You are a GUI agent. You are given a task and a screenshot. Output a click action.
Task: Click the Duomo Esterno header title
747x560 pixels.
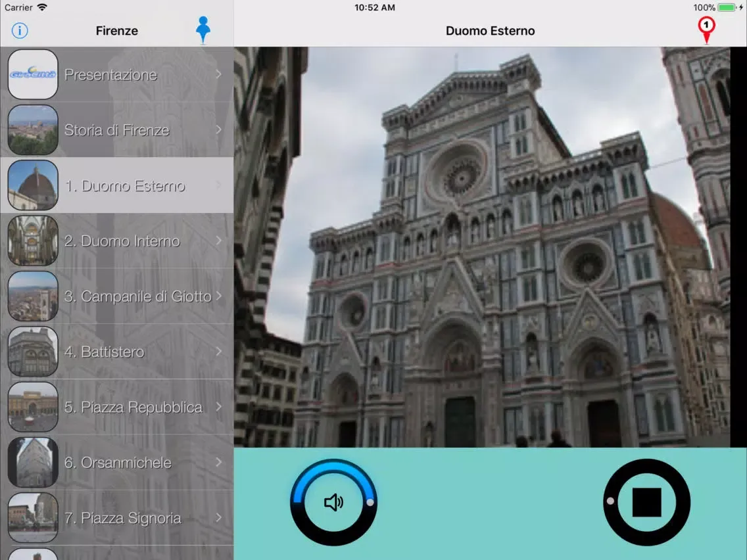[491, 31]
